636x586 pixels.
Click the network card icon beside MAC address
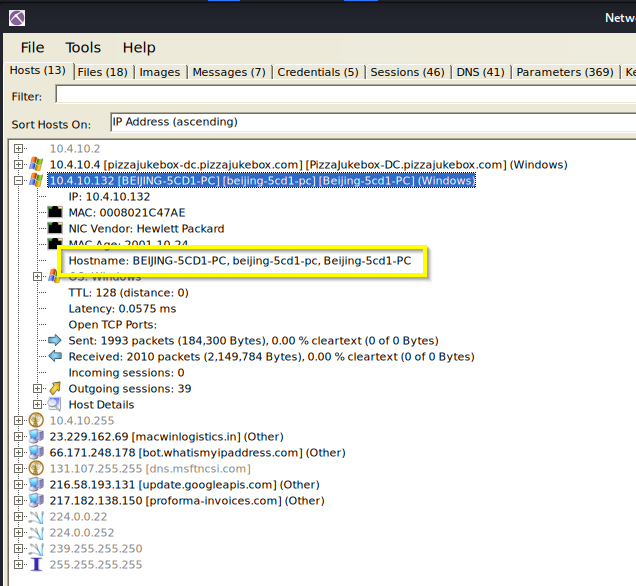55,213
